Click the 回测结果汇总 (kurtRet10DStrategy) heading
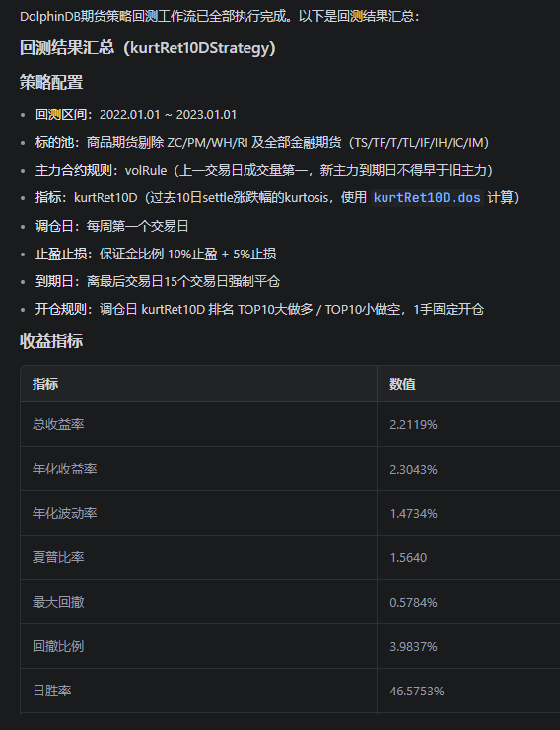Image resolution: width=560 pixels, height=730 pixels. coord(148,48)
